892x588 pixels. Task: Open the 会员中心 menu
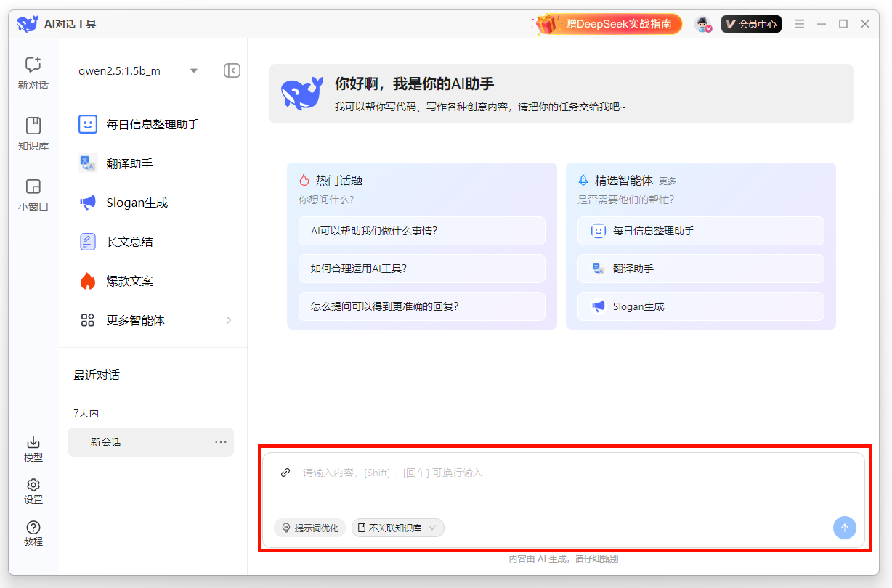click(751, 23)
